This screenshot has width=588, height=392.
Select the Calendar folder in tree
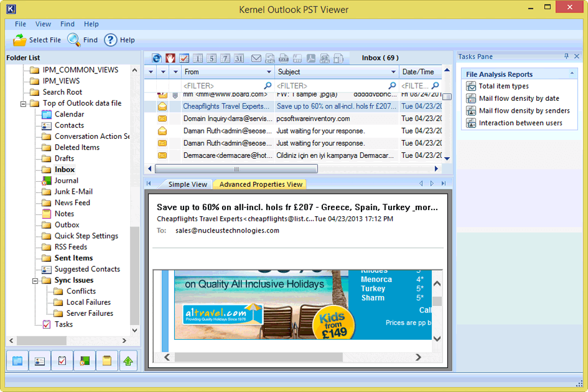[69, 114]
